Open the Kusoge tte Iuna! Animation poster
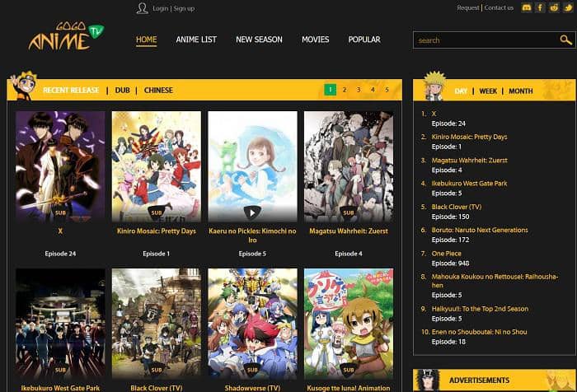 (x=349, y=324)
